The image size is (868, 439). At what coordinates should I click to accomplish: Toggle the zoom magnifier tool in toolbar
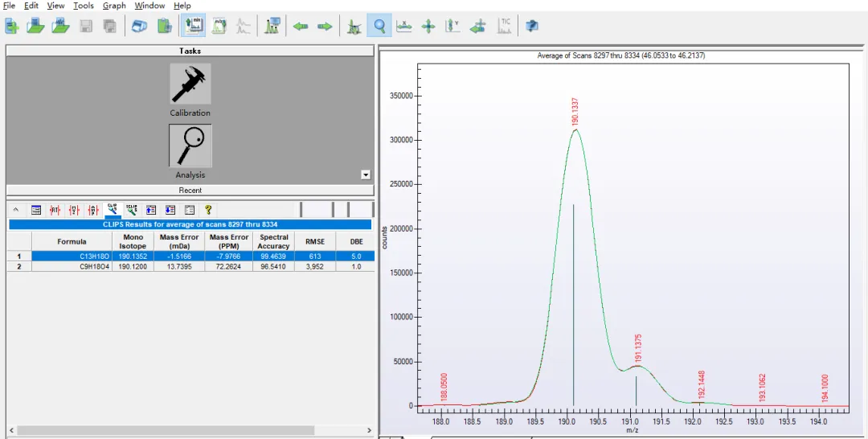click(379, 27)
